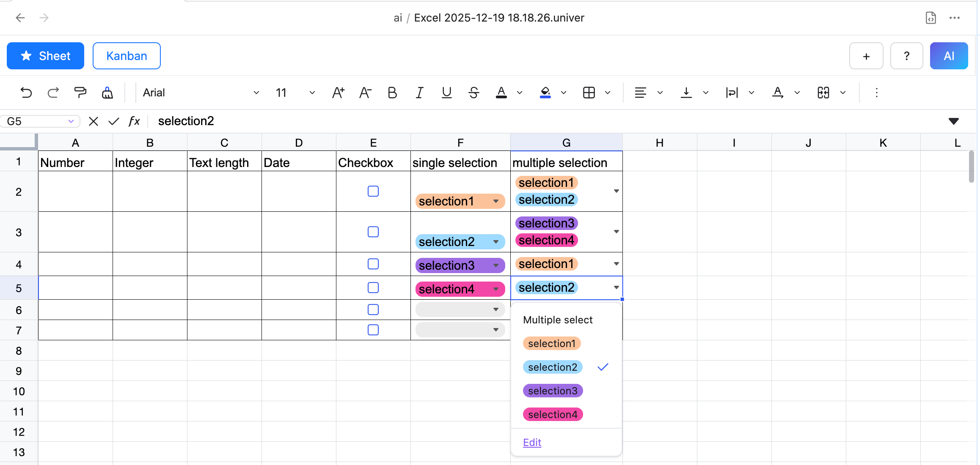Tick the checkbox in row 7
The width and height of the screenshot is (980, 465).
373,330
